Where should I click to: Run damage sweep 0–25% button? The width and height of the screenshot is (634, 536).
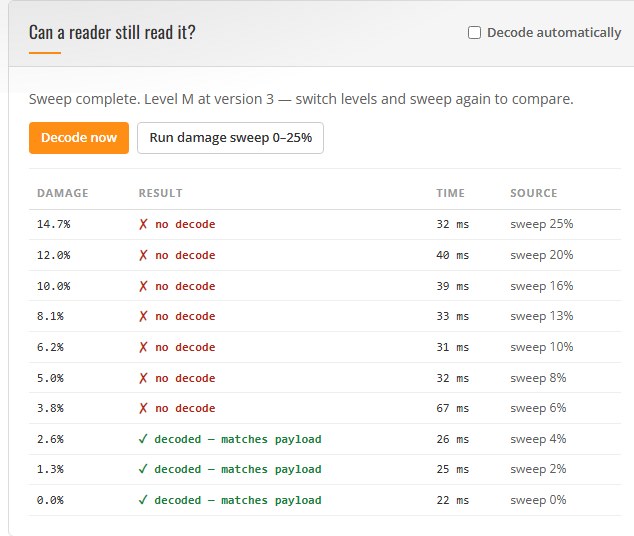230,138
